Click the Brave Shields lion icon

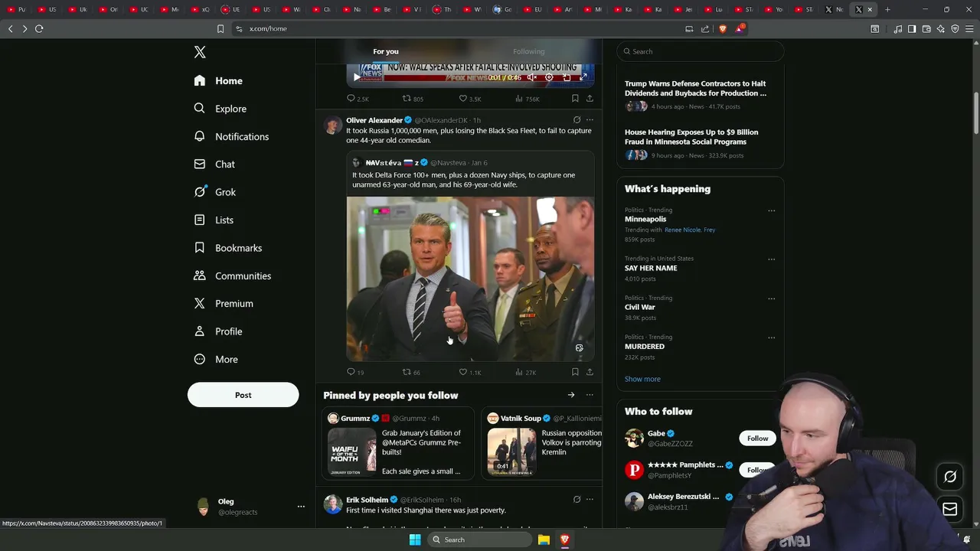click(x=723, y=28)
